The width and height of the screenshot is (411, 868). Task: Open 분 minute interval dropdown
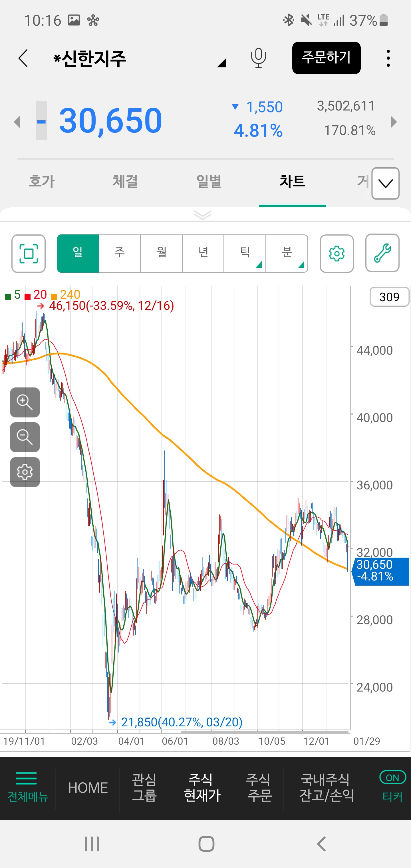tap(287, 253)
